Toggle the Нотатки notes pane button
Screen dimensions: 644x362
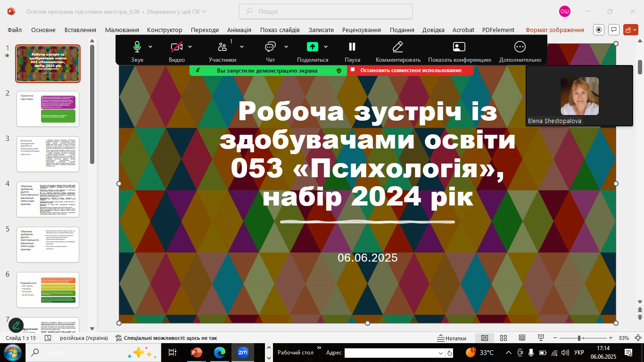tap(452, 338)
